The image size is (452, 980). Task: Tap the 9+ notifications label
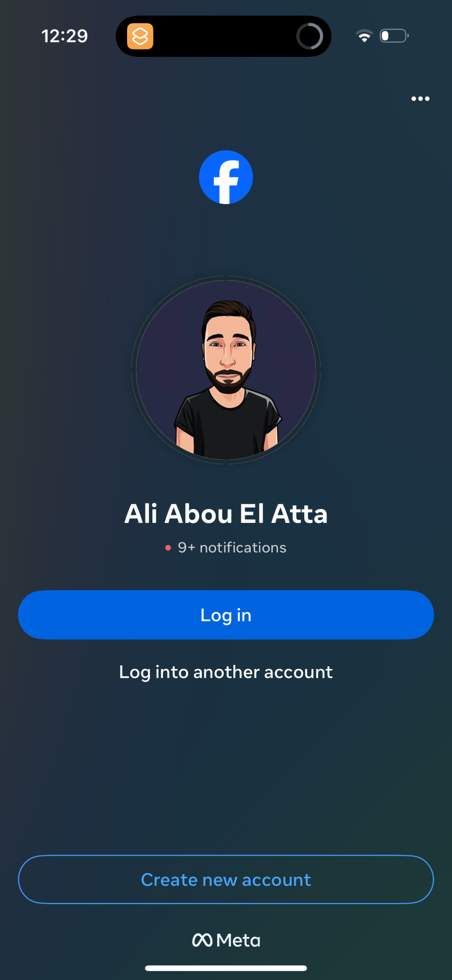(232, 548)
